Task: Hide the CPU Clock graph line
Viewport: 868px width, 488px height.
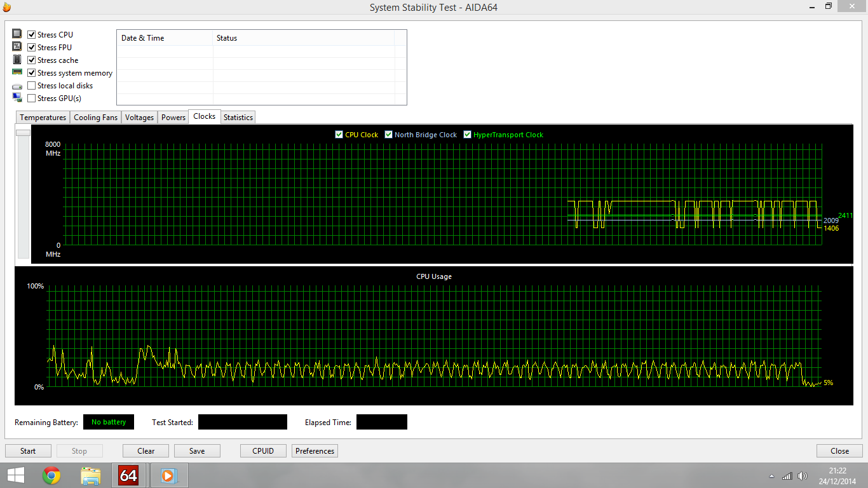Action: [339, 135]
